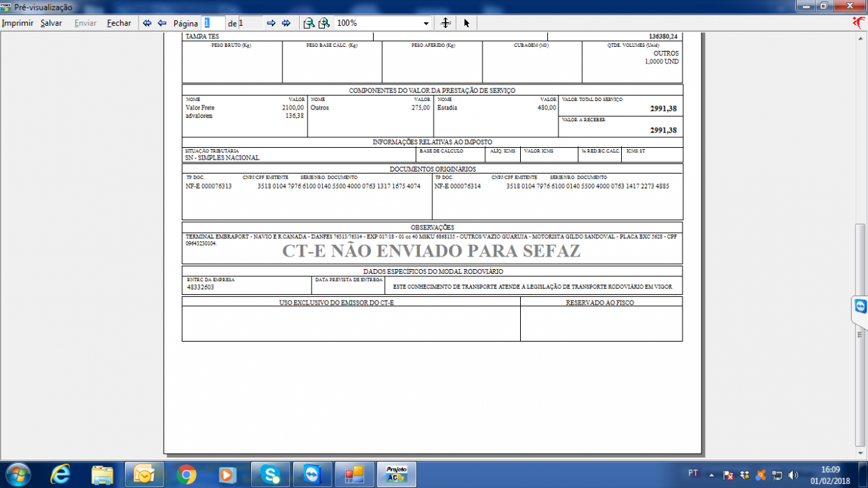Click the total pages field after 'de'
The height and width of the screenshot is (488, 868).
click(x=250, y=23)
